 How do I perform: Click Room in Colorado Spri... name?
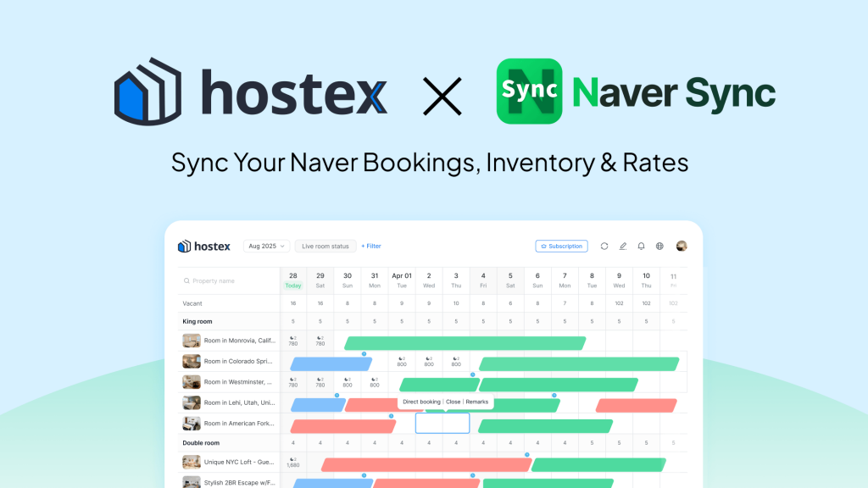pyautogui.click(x=238, y=361)
